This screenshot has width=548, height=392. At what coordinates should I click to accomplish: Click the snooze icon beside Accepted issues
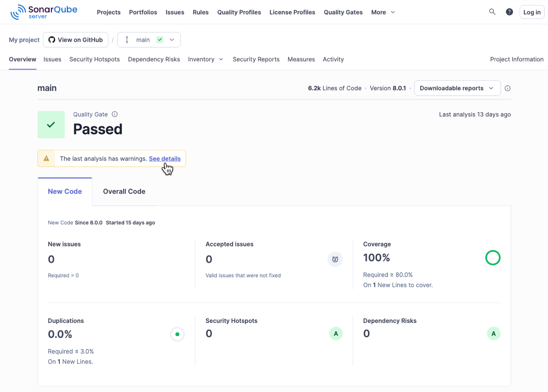coord(335,259)
